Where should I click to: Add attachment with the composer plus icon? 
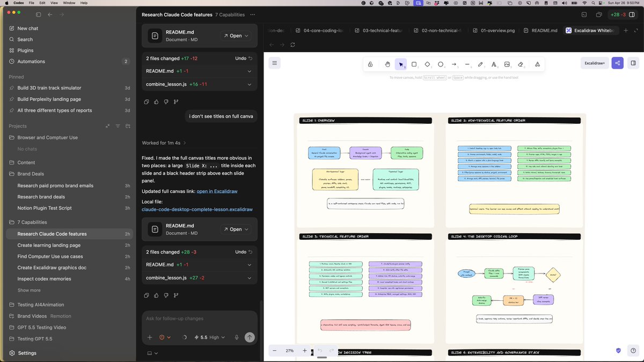[x=150, y=337]
